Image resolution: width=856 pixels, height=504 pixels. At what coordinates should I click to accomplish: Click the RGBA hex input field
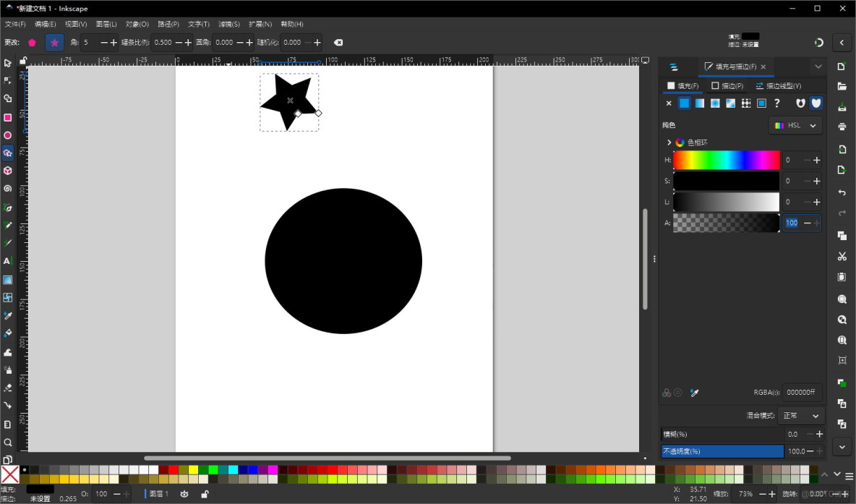[802, 392]
